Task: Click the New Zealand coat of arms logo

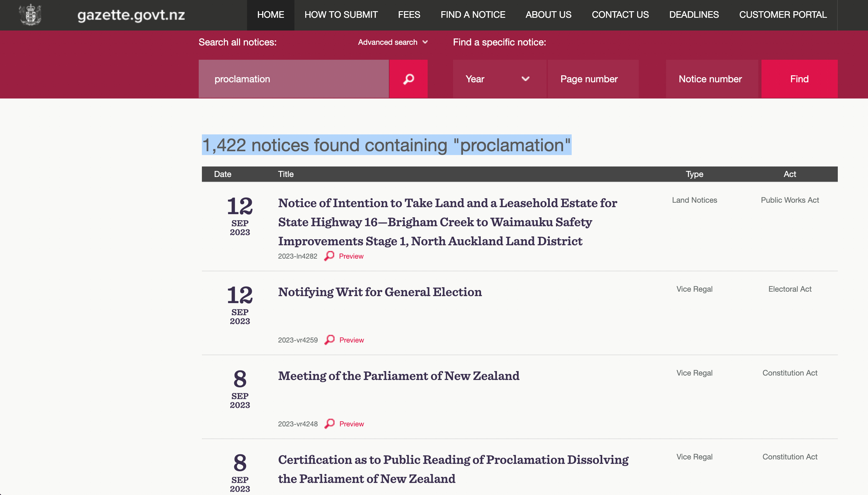Action: pyautogui.click(x=31, y=15)
